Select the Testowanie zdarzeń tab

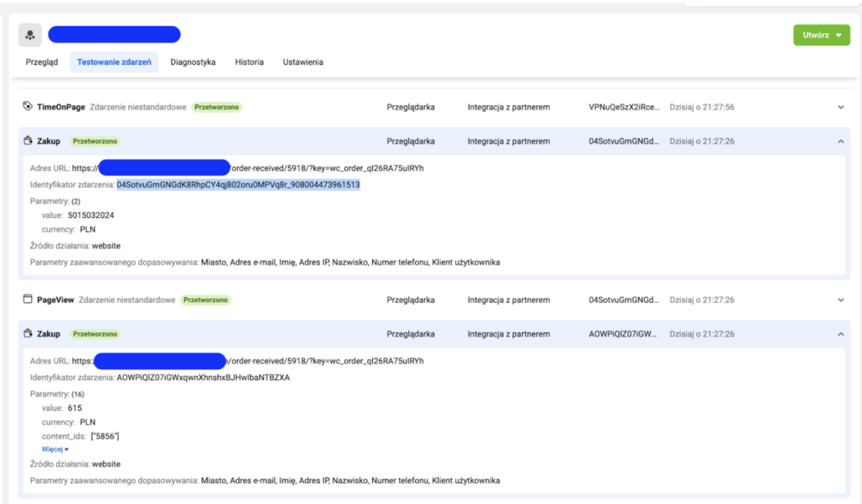point(114,62)
